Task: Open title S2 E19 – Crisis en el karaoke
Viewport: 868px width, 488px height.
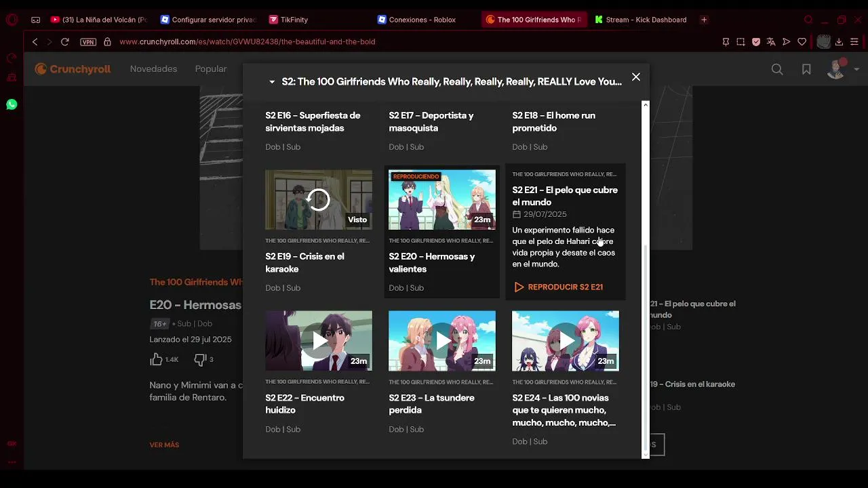Action: 305,263
